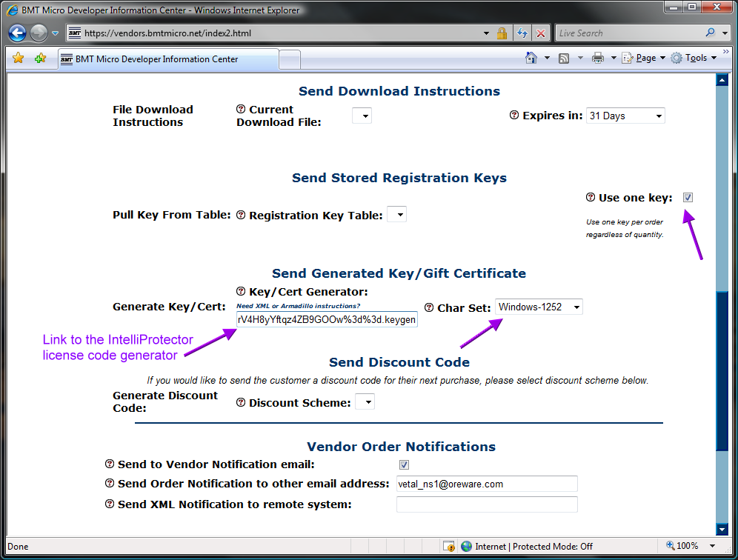Click the scrollbar down arrow
This screenshot has width=738, height=560.
coord(722,530)
